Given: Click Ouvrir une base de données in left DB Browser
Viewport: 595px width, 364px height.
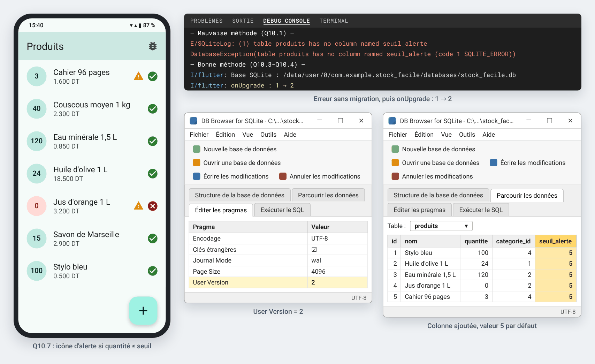Looking at the screenshot, I should 237,163.
